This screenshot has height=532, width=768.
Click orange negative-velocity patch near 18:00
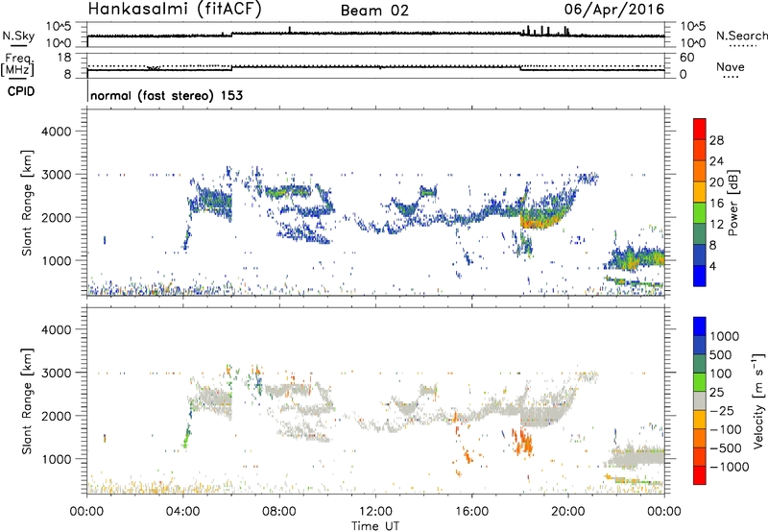click(x=524, y=442)
